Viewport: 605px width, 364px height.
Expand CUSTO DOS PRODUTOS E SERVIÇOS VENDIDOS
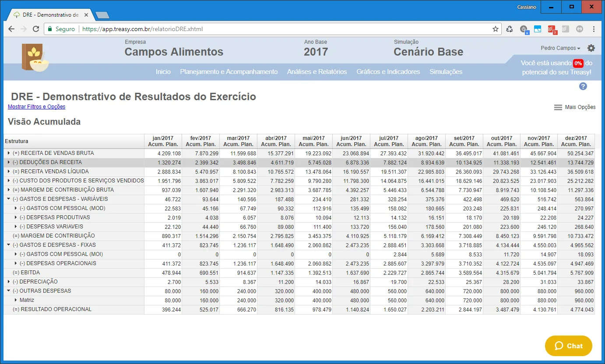(x=9, y=181)
